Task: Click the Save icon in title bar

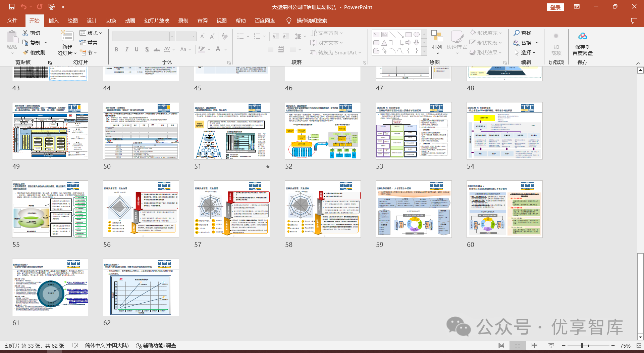Action: click(x=12, y=7)
